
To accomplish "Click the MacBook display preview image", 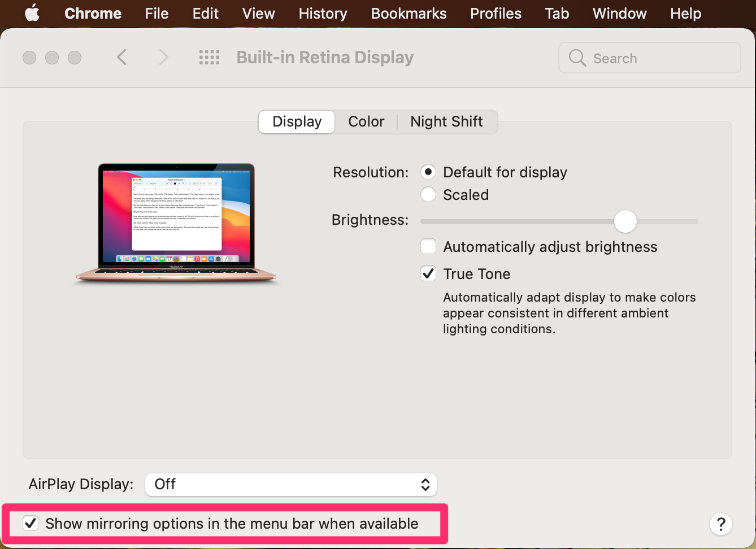I will point(176,223).
